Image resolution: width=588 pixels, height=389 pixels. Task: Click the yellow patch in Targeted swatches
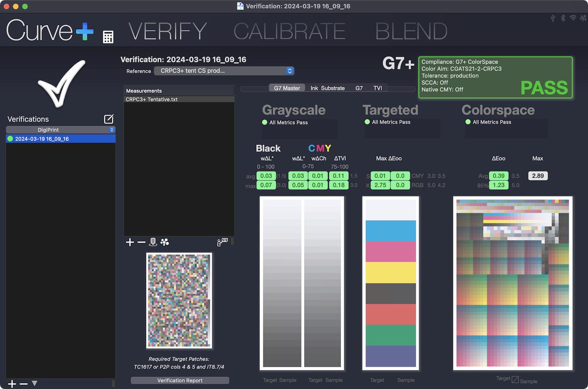coord(391,273)
